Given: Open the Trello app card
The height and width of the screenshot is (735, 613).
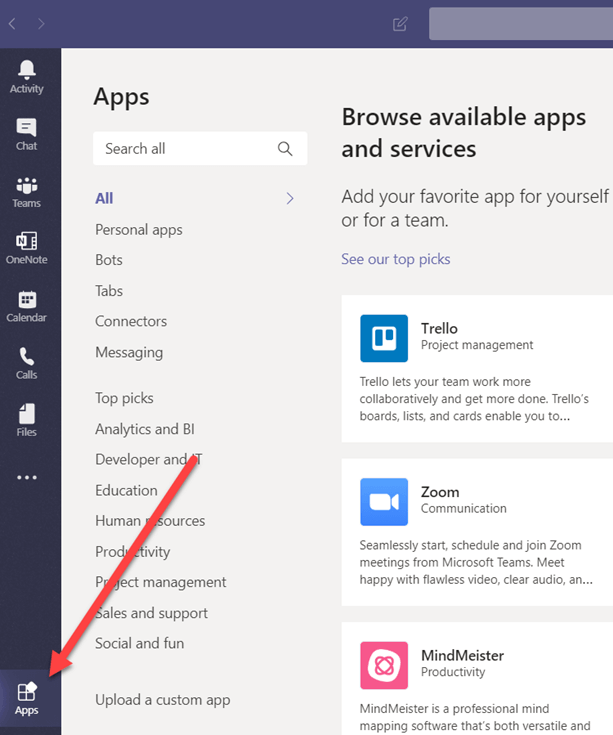Looking at the screenshot, I should pyautogui.click(x=476, y=368).
